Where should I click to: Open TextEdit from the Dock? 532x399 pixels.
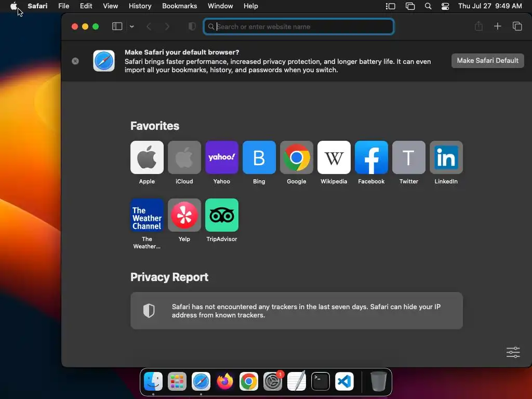pyautogui.click(x=297, y=381)
